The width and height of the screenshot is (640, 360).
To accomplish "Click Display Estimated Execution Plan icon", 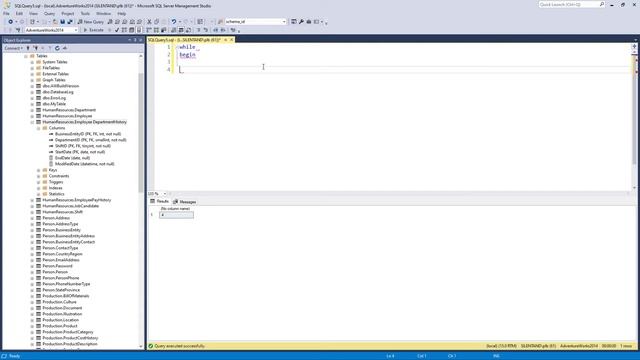I will 124,30.
